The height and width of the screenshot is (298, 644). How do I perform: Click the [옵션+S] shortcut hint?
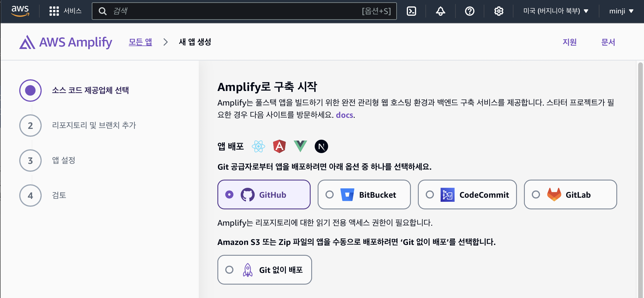tap(376, 11)
